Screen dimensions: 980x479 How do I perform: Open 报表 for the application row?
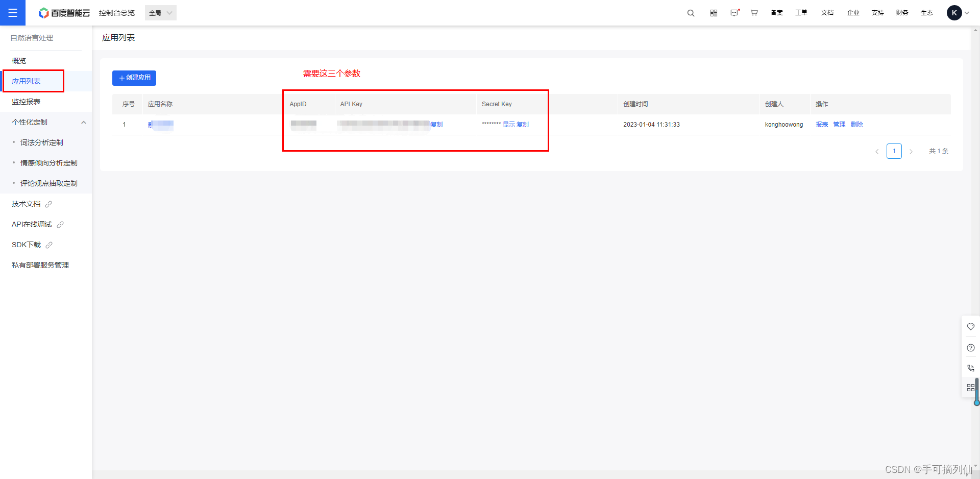[822, 125]
